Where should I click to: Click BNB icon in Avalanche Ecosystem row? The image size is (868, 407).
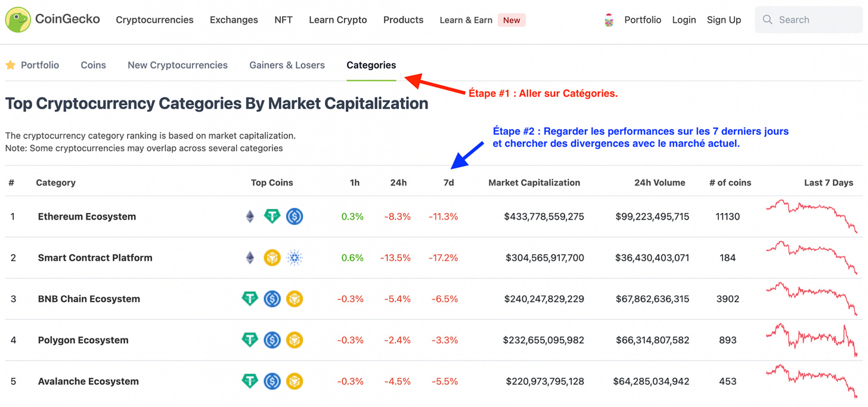[x=294, y=381]
